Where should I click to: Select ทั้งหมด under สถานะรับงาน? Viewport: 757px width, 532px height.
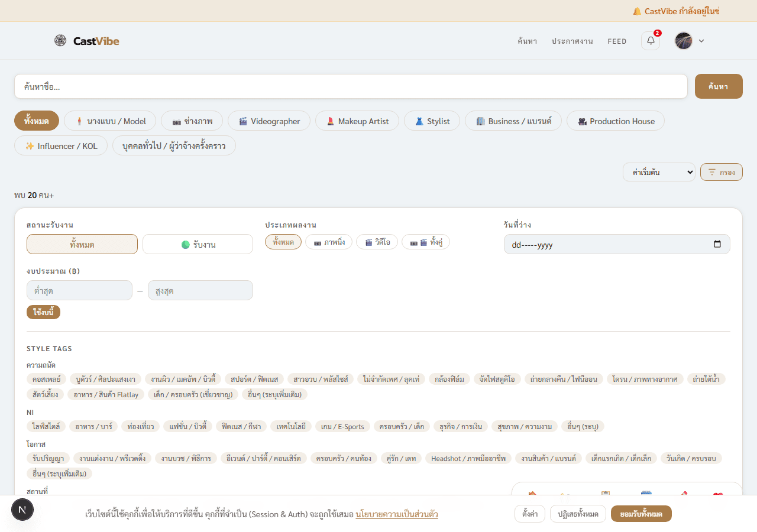pos(82,244)
